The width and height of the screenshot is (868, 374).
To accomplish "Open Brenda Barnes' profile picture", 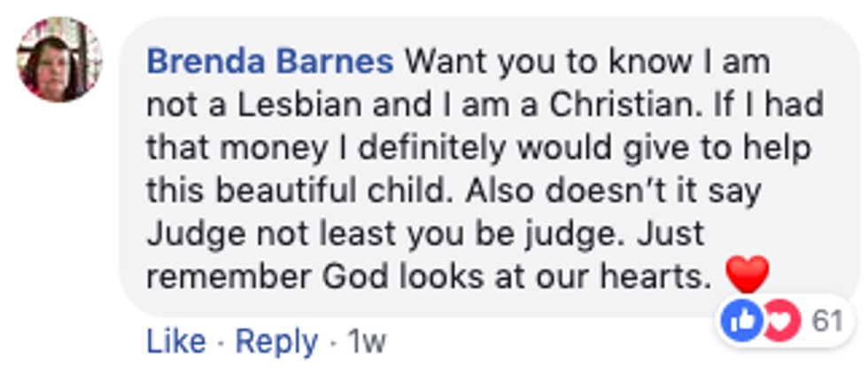I will (x=59, y=59).
